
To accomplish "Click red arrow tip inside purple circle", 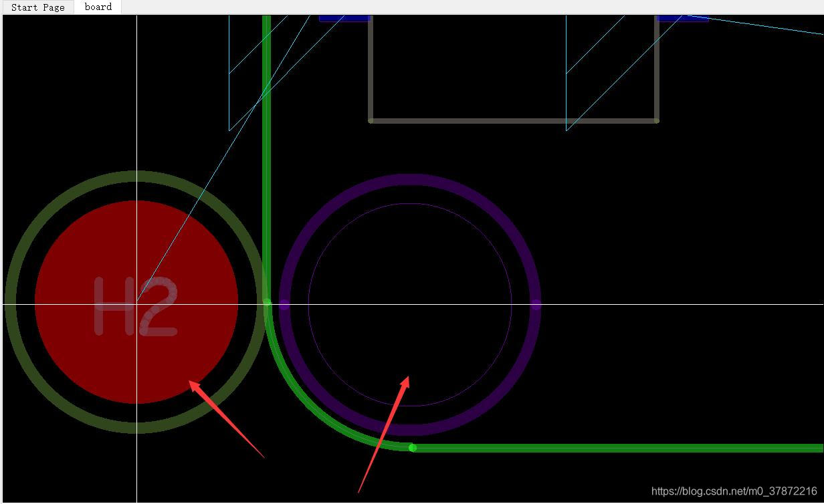I will click(x=407, y=378).
